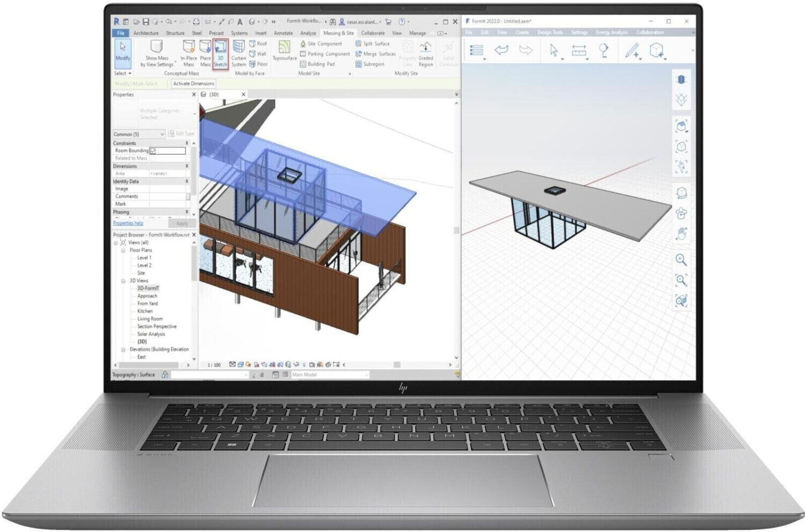Select the Undo arrow in FormIt

pyautogui.click(x=502, y=50)
